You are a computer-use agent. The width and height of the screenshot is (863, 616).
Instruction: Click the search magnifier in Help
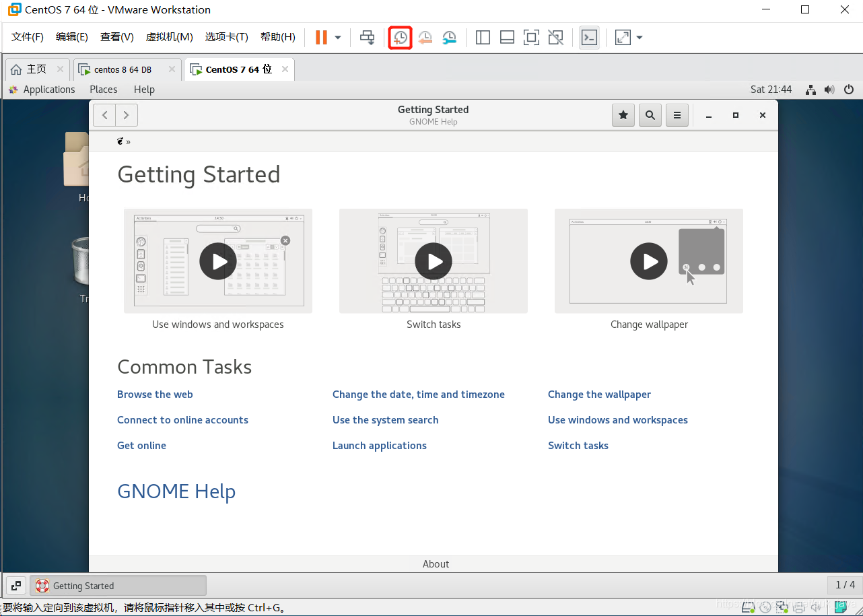coord(650,115)
